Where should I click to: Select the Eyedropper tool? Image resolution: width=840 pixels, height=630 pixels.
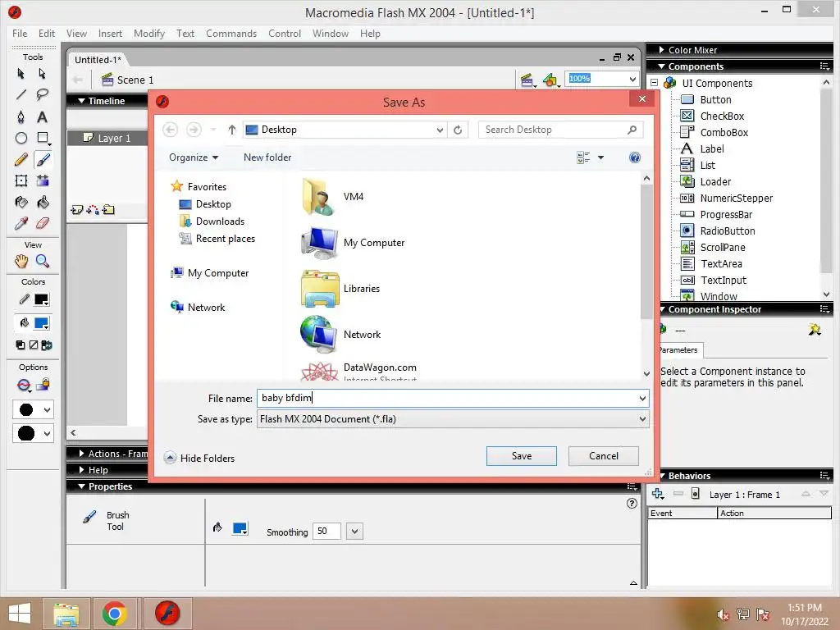[21, 223]
